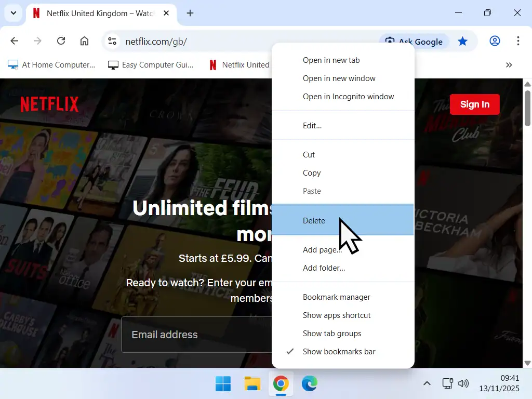The image size is (532, 399).
Task: Click the Sign In button on Netflix
Action: pyautogui.click(x=474, y=104)
